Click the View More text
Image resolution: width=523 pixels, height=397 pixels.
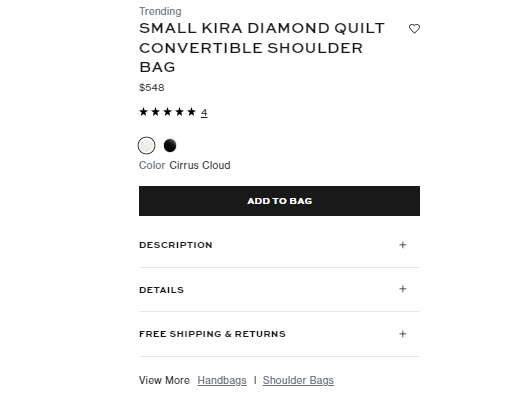(x=164, y=380)
